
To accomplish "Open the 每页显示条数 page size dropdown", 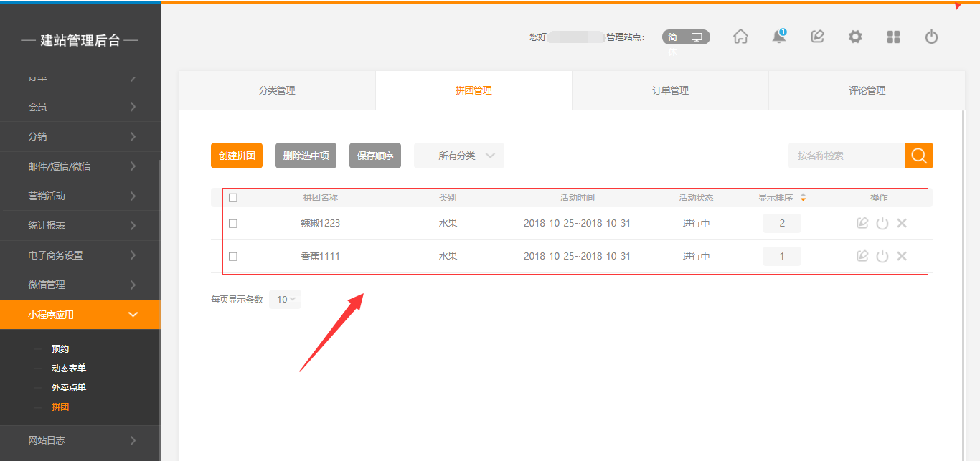I will [285, 300].
